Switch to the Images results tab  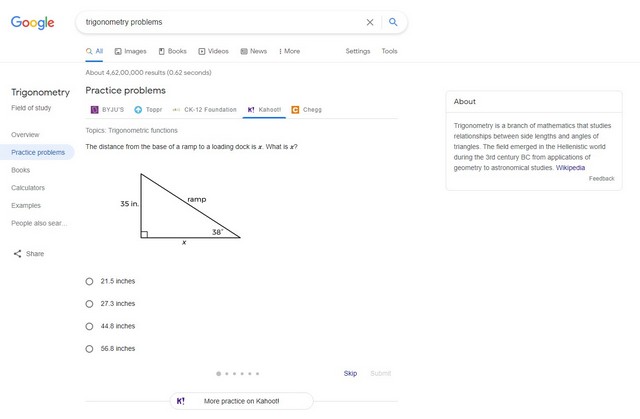click(x=130, y=51)
